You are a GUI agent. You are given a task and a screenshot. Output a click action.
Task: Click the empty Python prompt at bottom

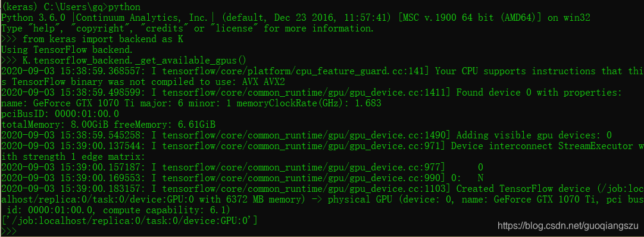coord(9,231)
